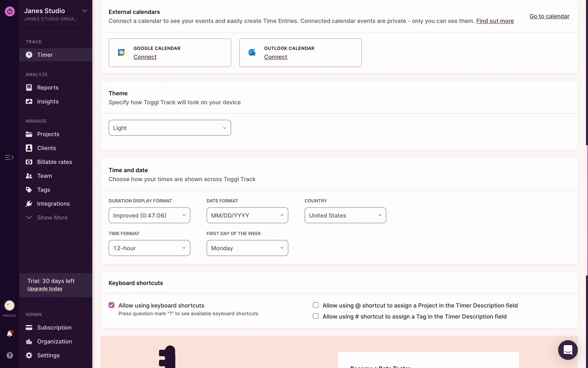Disable Allow using keyboard shortcuts checkbox
Viewport: 588px width, 368px height.
tap(111, 305)
